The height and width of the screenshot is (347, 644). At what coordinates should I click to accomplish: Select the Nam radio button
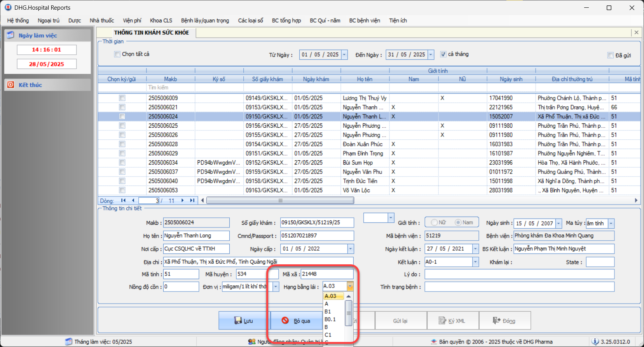(458, 222)
